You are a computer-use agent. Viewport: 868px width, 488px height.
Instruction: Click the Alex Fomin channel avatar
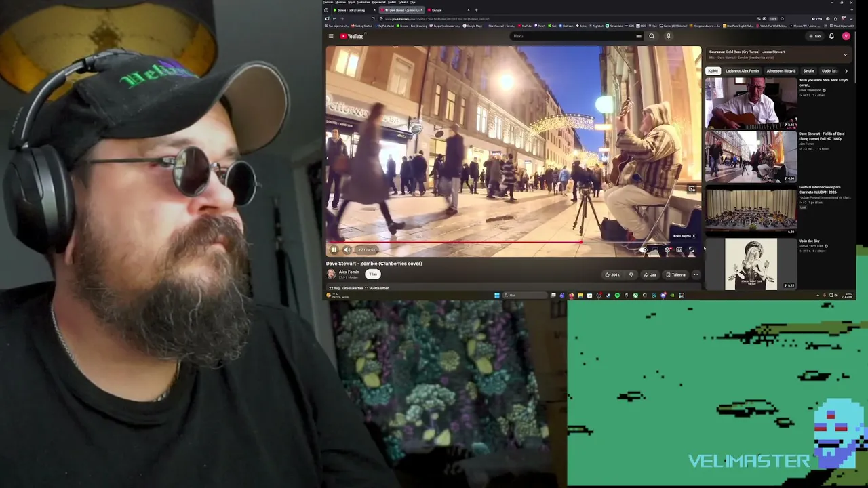pos(331,274)
